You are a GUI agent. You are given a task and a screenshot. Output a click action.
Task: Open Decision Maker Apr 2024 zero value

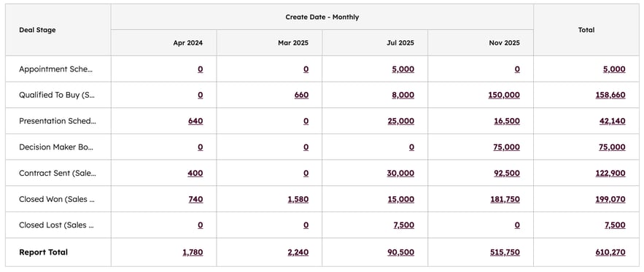coord(201,147)
